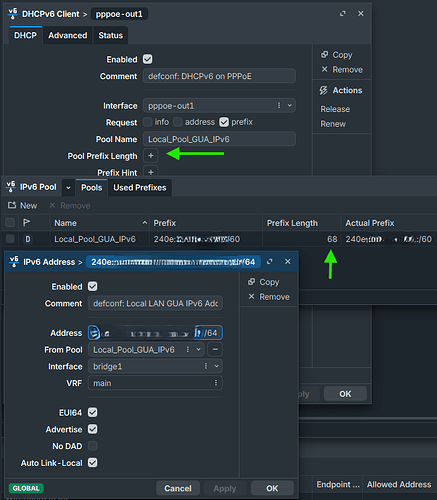The height and width of the screenshot is (500, 437).
Task: Click the IPv6 Address dialog icon
Action: point(14,262)
